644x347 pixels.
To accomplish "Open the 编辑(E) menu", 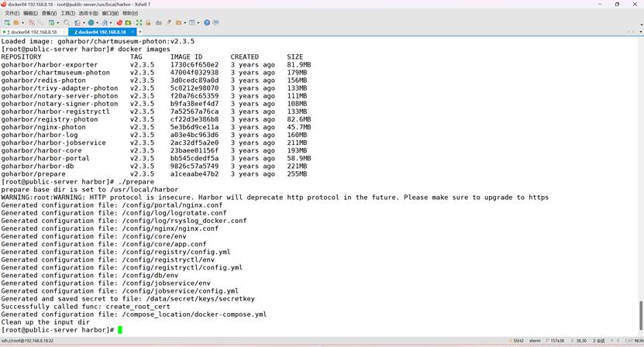I will pyautogui.click(x=30, y=13).
